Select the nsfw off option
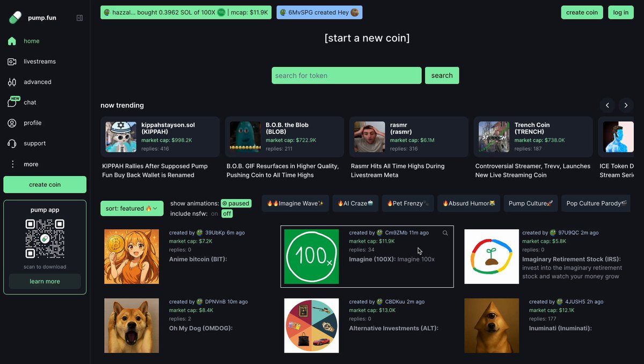Image resolution: width=644 pixels, height=364 pixels. 227,214
